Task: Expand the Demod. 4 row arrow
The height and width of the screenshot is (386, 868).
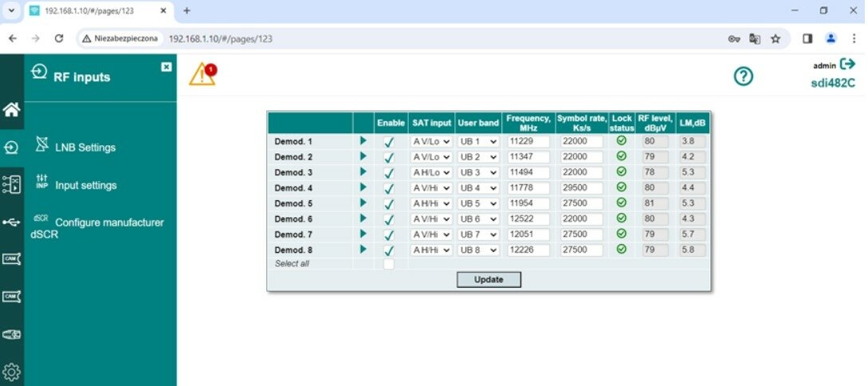Action: (x=363, y=187)
